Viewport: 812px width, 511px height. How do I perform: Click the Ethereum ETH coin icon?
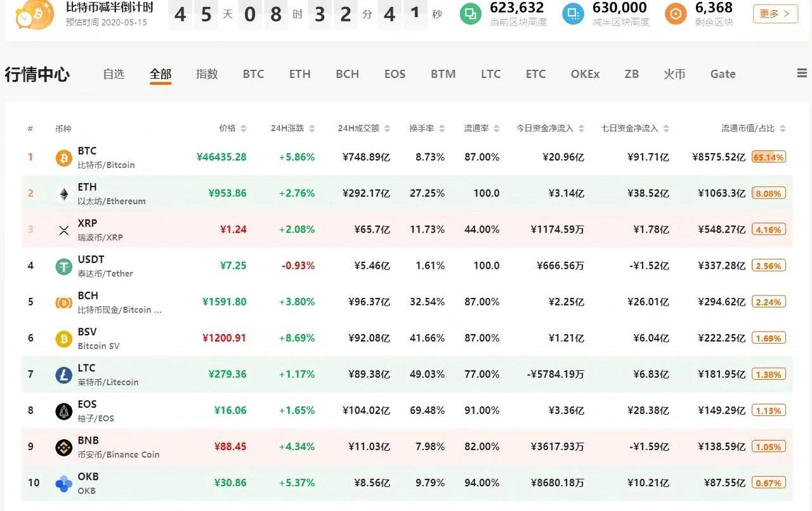click(x=63, y=194)
